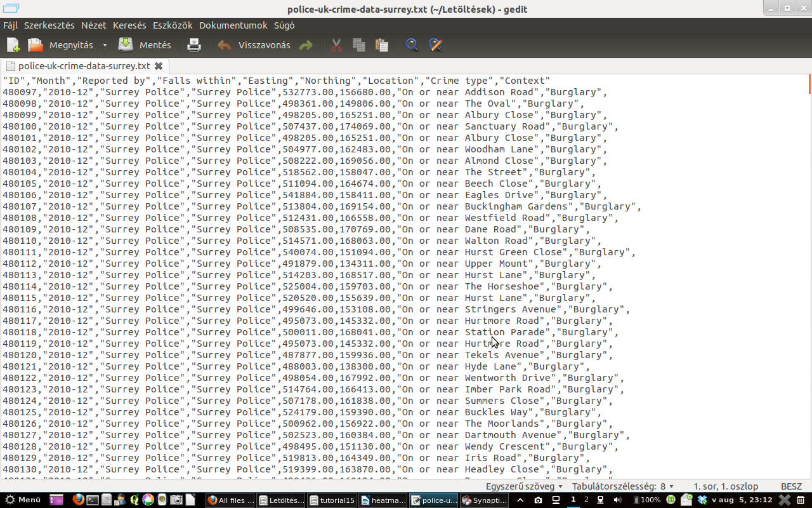Click the purple show-desktop icon in taskbar
812x508 pixels.
56,500
